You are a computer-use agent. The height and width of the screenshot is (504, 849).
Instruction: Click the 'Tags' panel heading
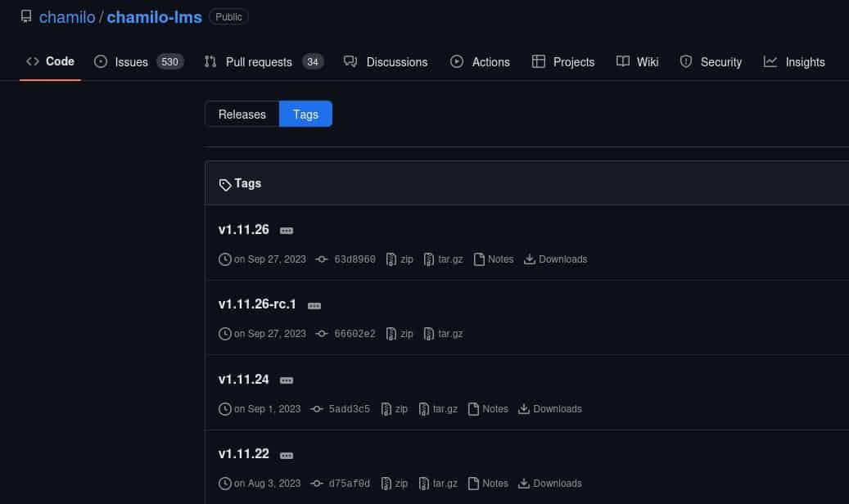pos(247,183)
